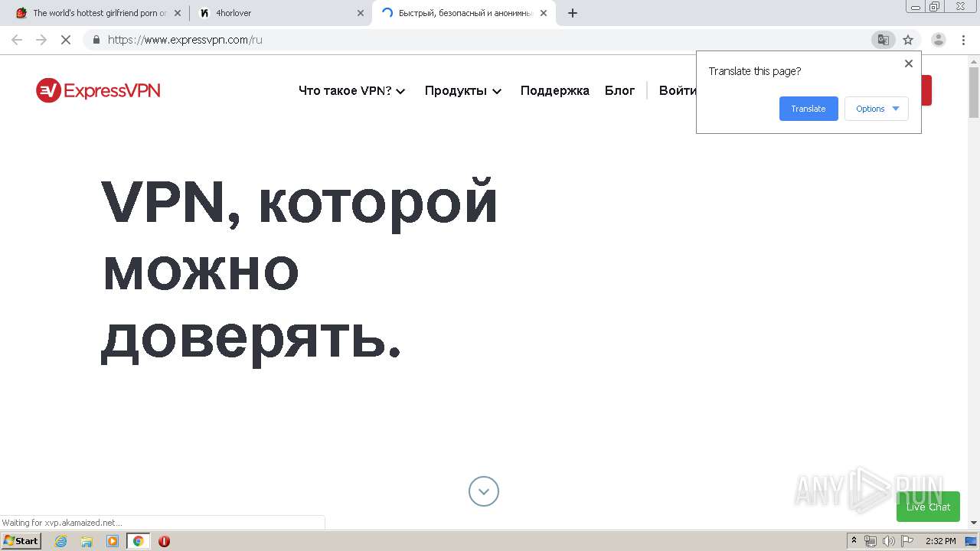
Task: Launch Internet Explorer from taskbar
Action: point(61,541)
